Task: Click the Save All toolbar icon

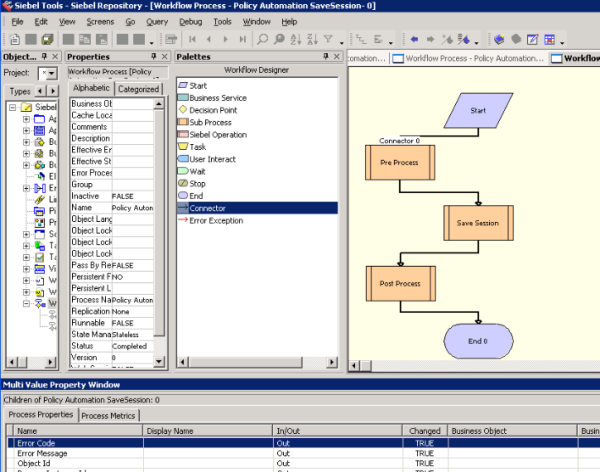Action: [x=47, y=39]
